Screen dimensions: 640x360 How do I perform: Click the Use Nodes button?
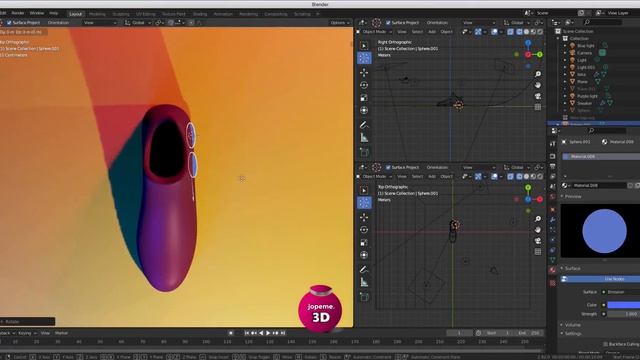(x=600, y=279)
